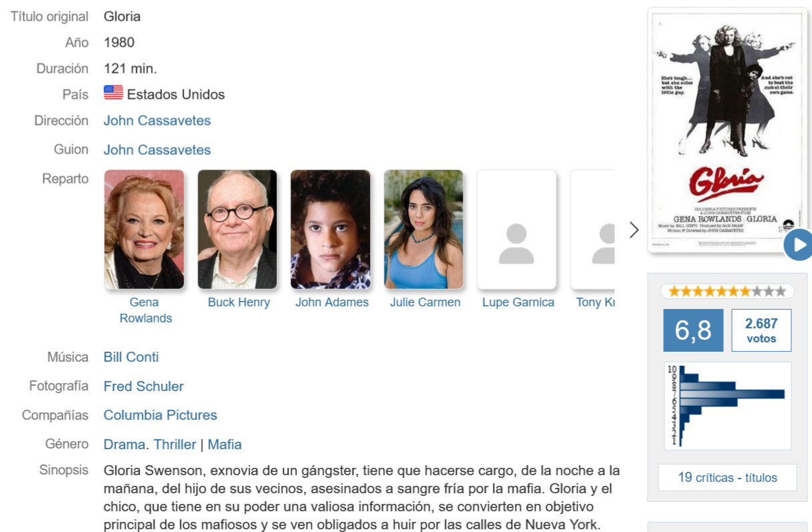Advance cast carousel with right chevron
Image resolution: width=812 pixels, height=532 pixels.
(x=634, y=230)
